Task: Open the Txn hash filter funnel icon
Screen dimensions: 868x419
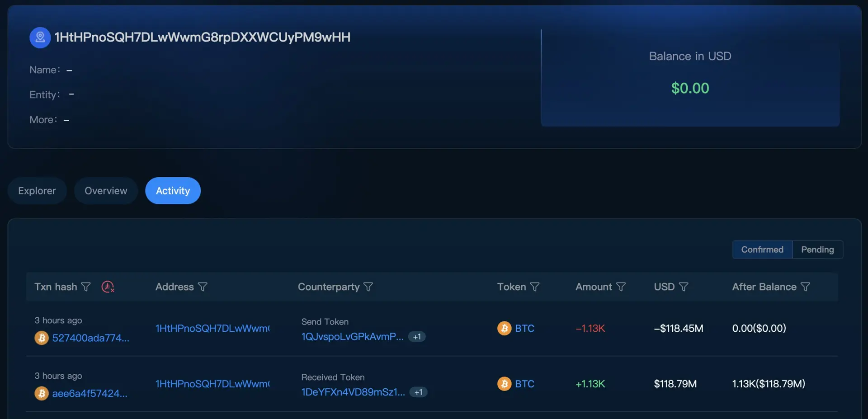Action: coord(86,287)
